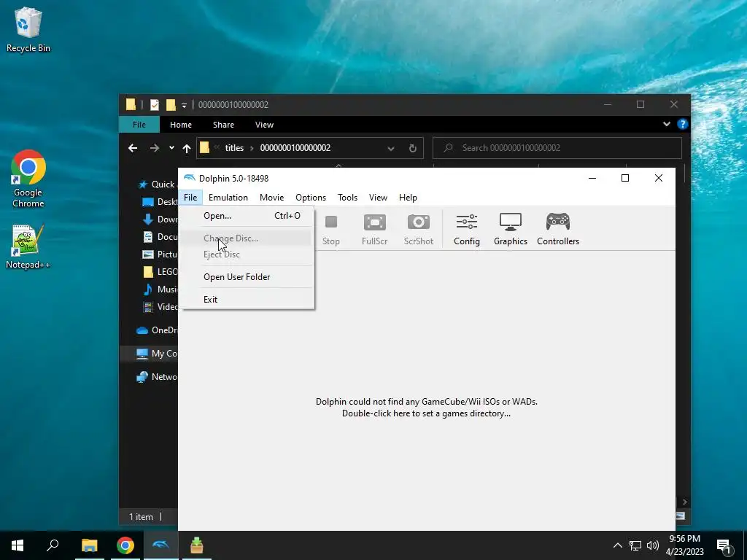Screen dimensions: 747x560
Task: Open the Controllers settings icon
Action: (558, 230)
